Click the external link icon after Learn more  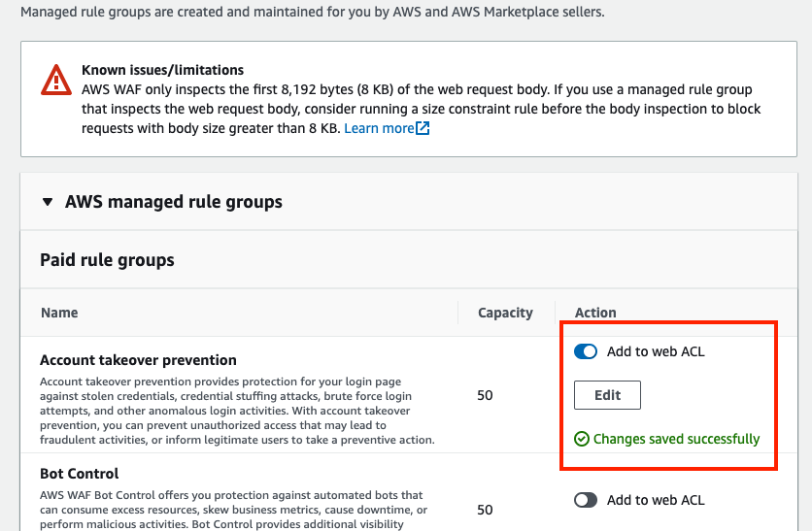click(x=423, y=128)
